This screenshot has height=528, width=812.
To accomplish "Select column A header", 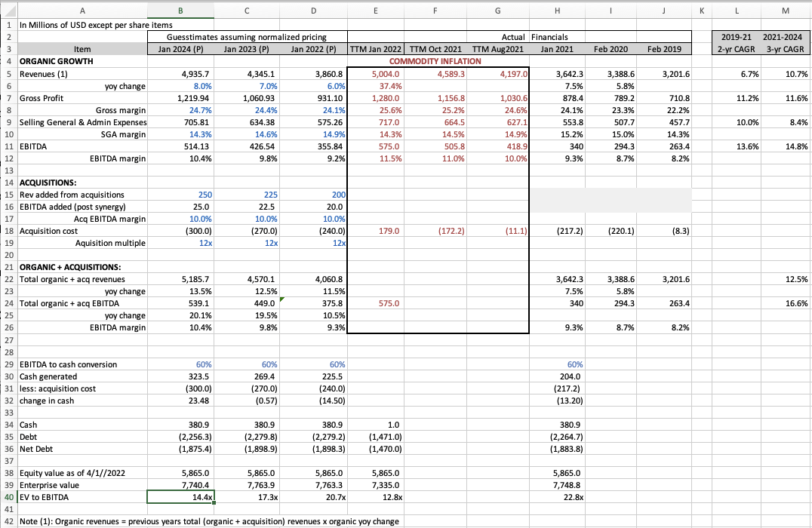I will point(82,11).
